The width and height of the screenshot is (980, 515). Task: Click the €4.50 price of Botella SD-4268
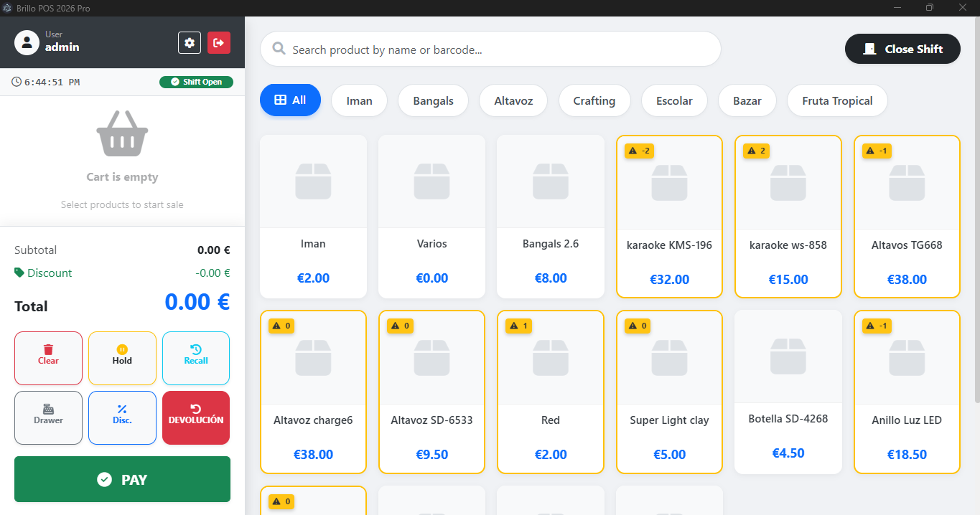pos(788,453)
